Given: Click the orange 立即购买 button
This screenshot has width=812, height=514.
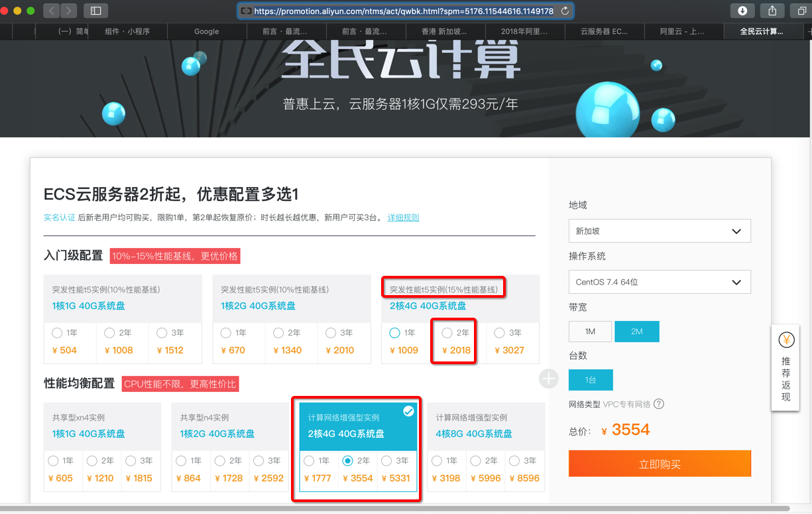Looking at the screenshot, I should [x=660, y=464].
